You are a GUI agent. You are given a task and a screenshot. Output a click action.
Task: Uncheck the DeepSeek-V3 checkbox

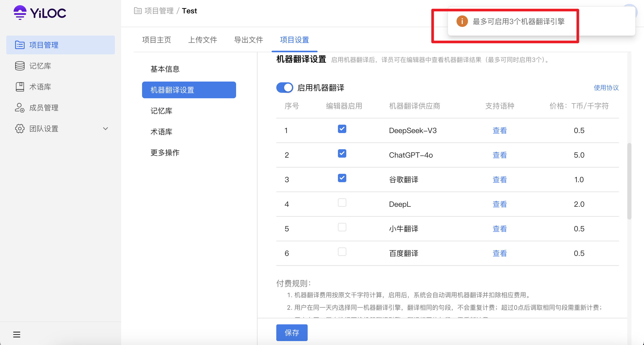[342, 129]
